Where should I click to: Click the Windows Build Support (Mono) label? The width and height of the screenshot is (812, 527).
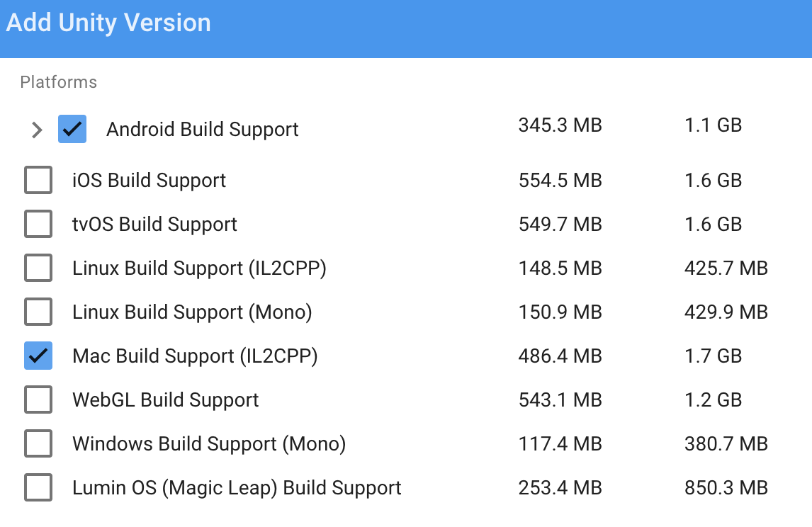209,444
